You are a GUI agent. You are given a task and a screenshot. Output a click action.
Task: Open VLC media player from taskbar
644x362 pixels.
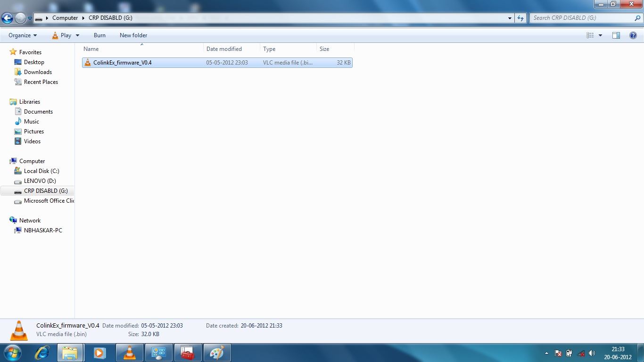tap(129, 353)
